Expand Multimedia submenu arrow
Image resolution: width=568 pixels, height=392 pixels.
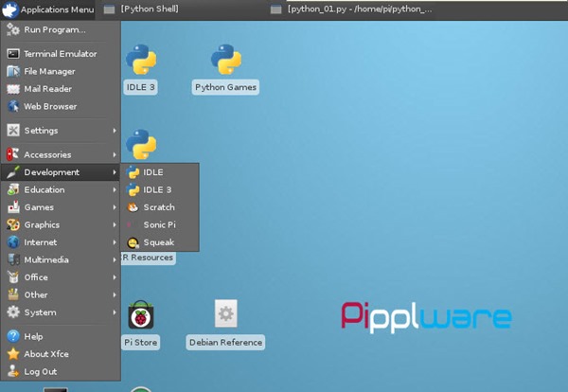pyautogui.click(x=115, y=259)
